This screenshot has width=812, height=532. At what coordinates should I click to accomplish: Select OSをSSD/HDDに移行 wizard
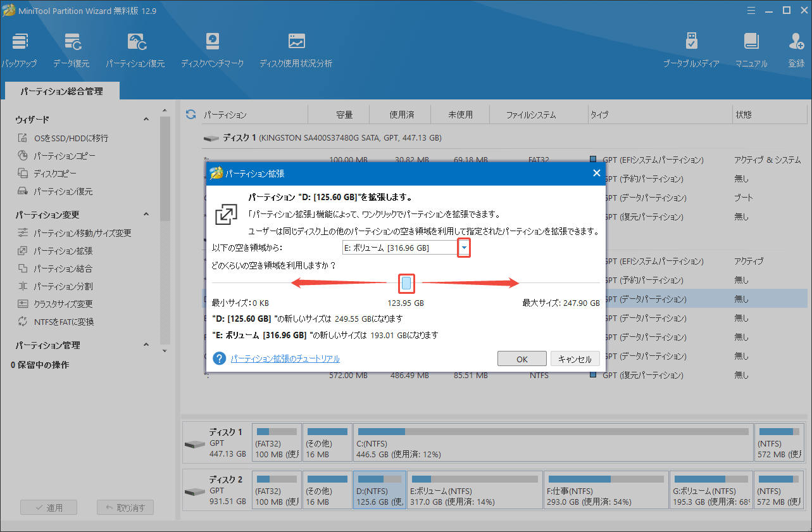pos(71,138)
